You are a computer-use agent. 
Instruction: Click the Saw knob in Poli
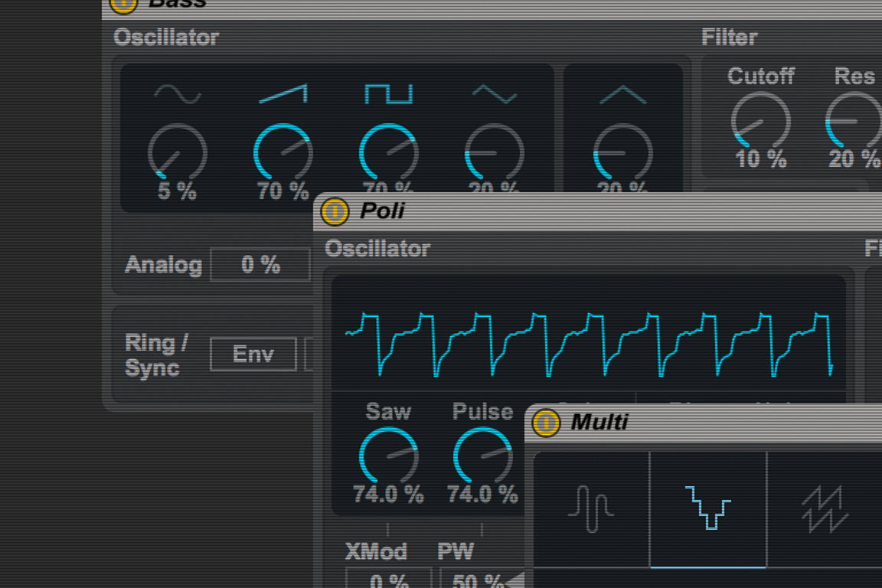point(388,456)
